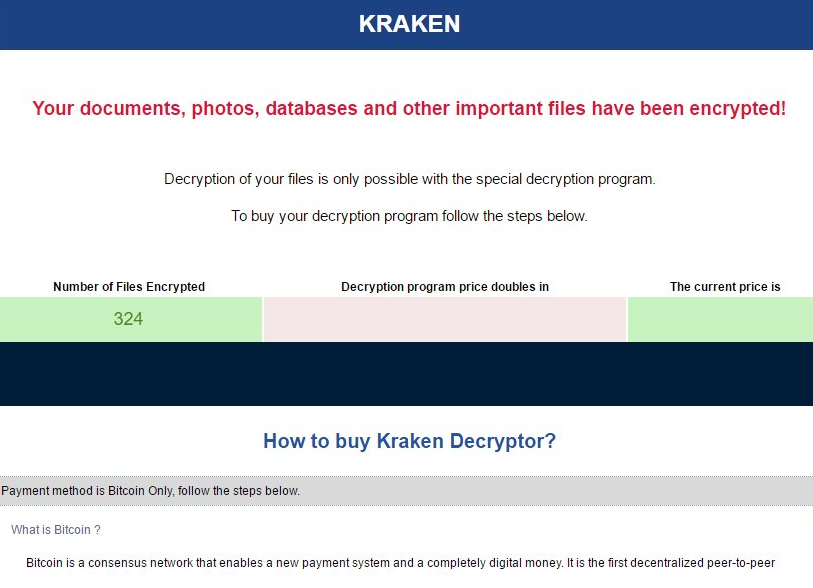This screenshot has width=813, height=588.
Task: Click "Decryption program price doubles in" label
Action: click(445, 287)
